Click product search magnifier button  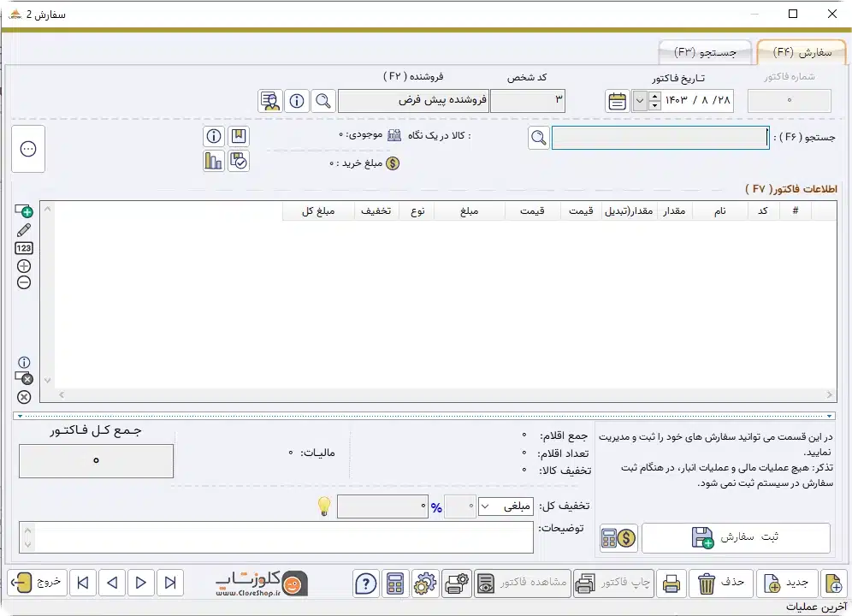(x=538, y=138)
